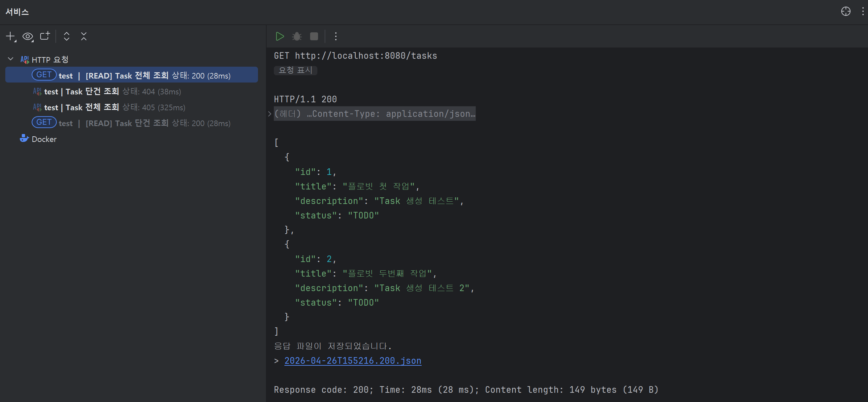Run the HTTP request with the green play icon
Screen dimensions: 868x402
pyautogui.click(x=280, y=36)
